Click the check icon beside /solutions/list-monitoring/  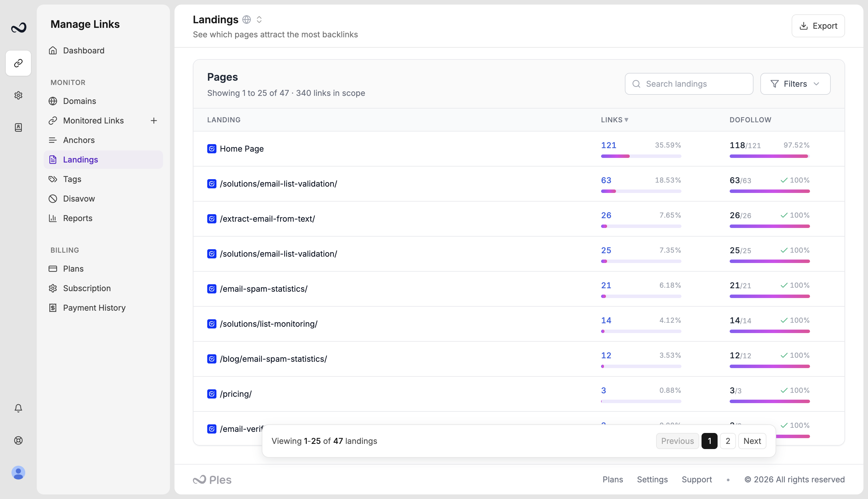point(212,324)
